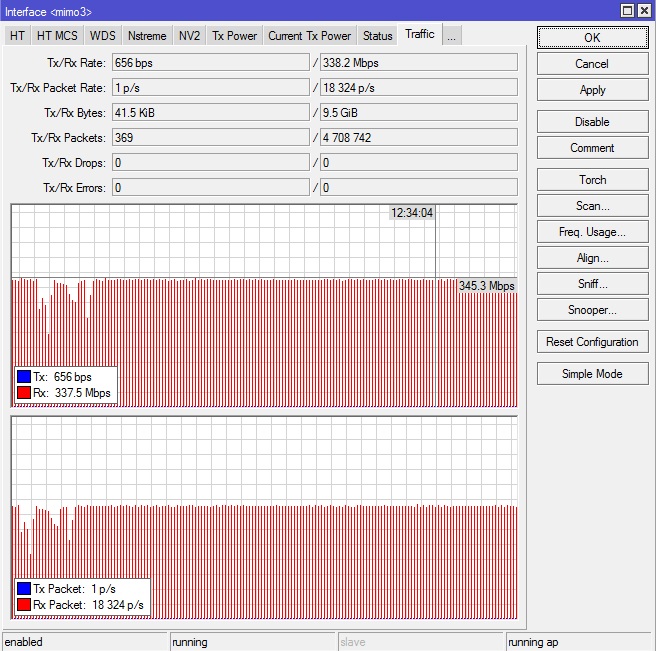656x651 pixels.
Task: Open the Scan... dialog
Action: 592,206
